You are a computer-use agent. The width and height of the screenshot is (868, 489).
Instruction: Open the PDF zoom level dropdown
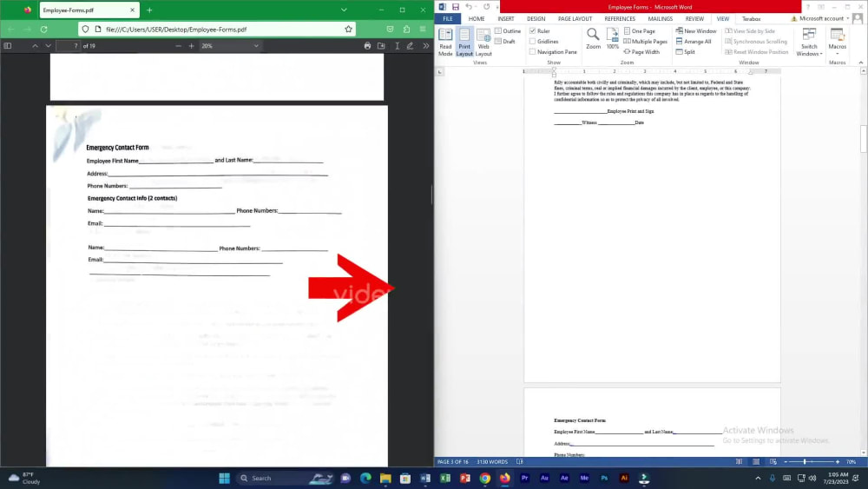pos(230,46)
